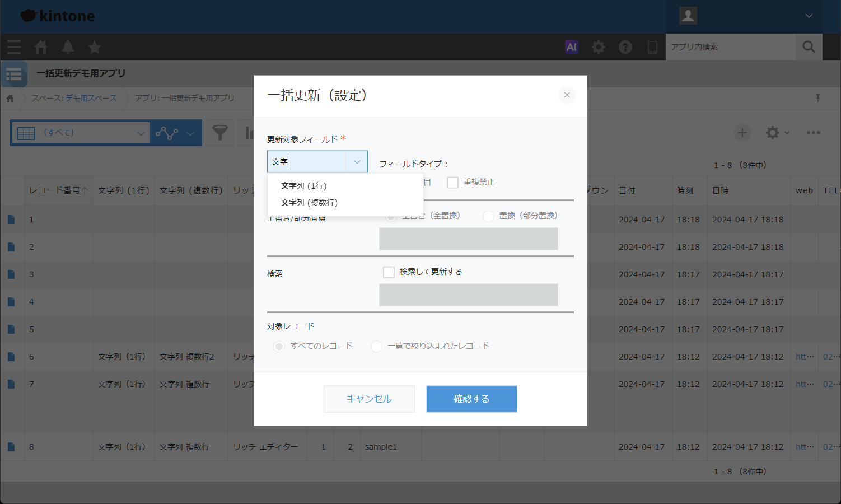Click the add record plus icon
Image resolution: width=841 pixels, height=504 pixels.
click(x=742, y=133)
